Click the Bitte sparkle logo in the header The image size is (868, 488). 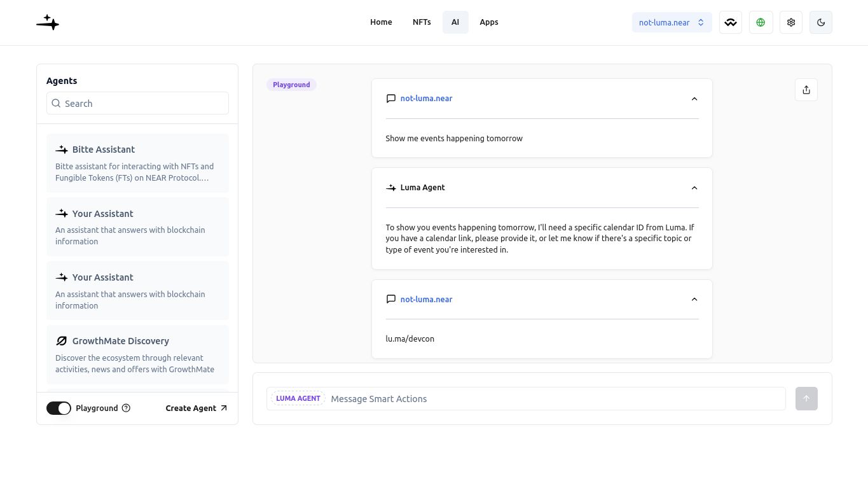(48, 22)
